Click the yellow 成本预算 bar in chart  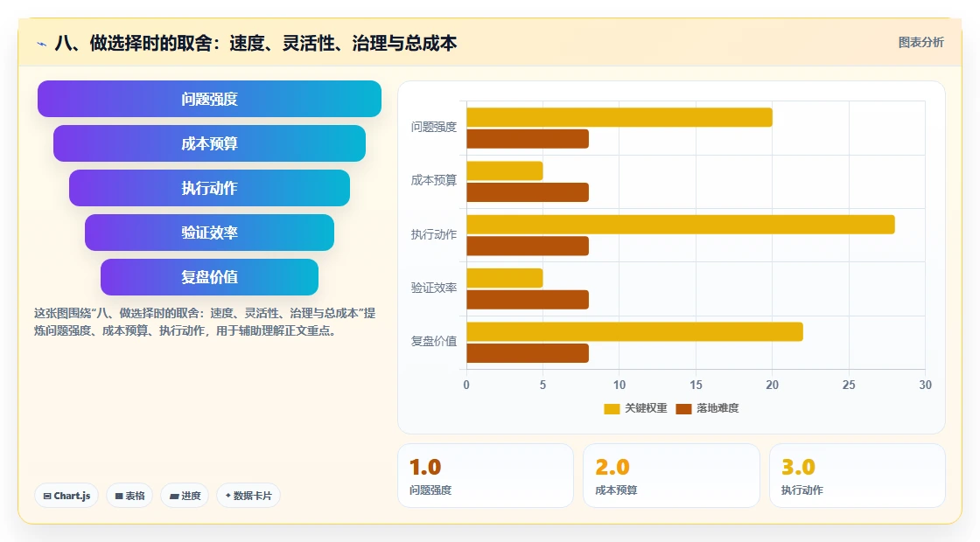[504, 171]
